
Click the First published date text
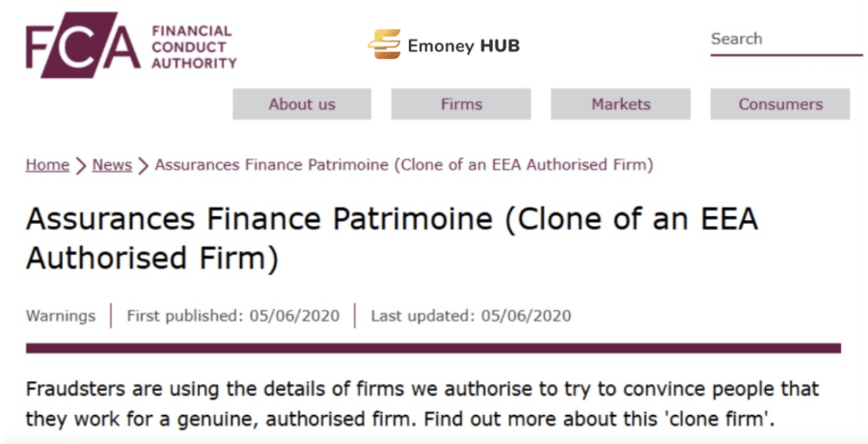tap(233, 316)
